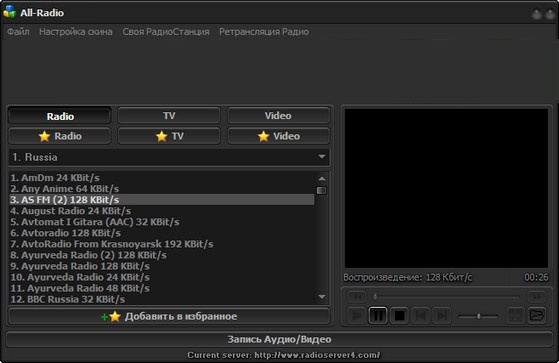Click the Current server URL text
The width and height of the screenshot is (559, 363).
284,355
